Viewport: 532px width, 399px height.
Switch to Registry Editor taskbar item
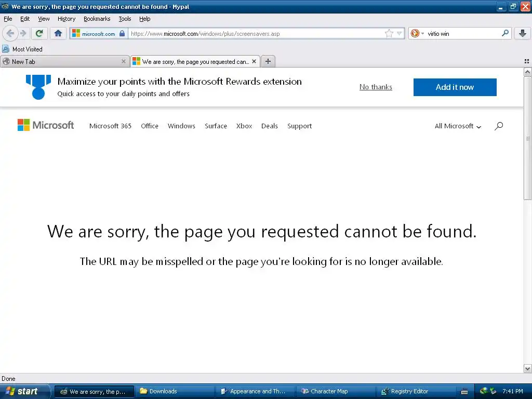(x=417, y=391)
